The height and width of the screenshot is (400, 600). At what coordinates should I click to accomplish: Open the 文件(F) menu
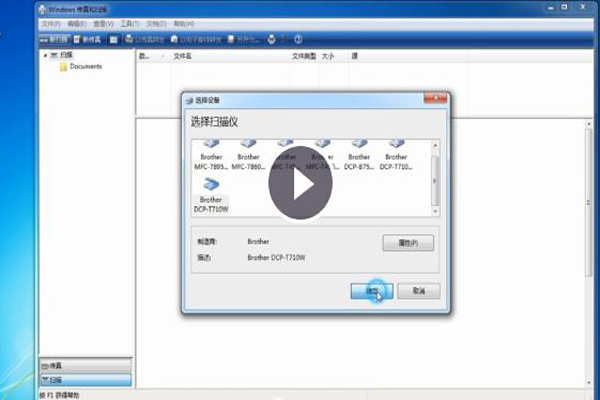(51, 24)
